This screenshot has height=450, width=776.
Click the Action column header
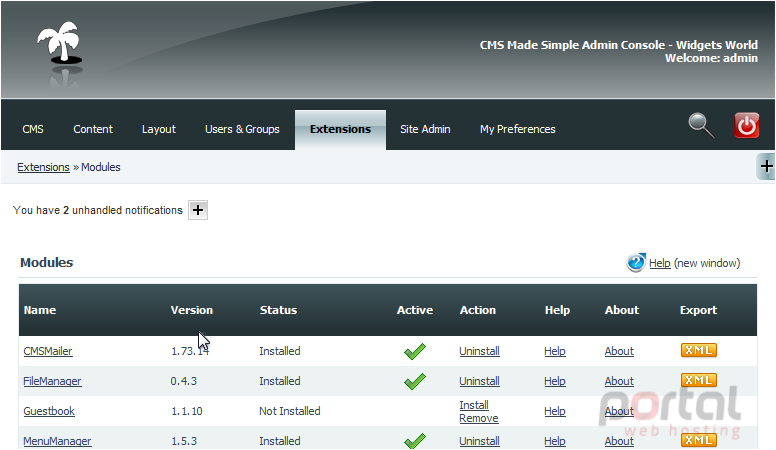(478, 310)
